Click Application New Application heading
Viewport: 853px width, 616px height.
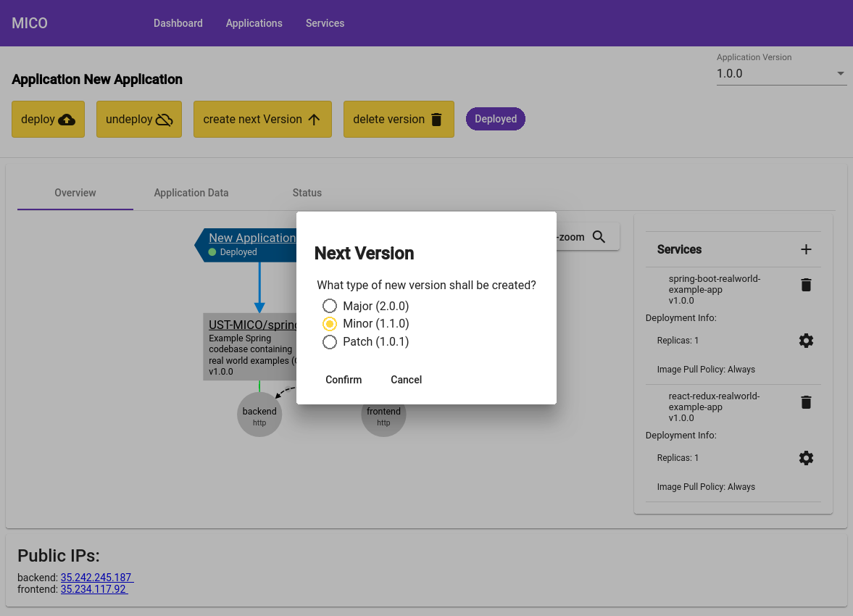97,80
